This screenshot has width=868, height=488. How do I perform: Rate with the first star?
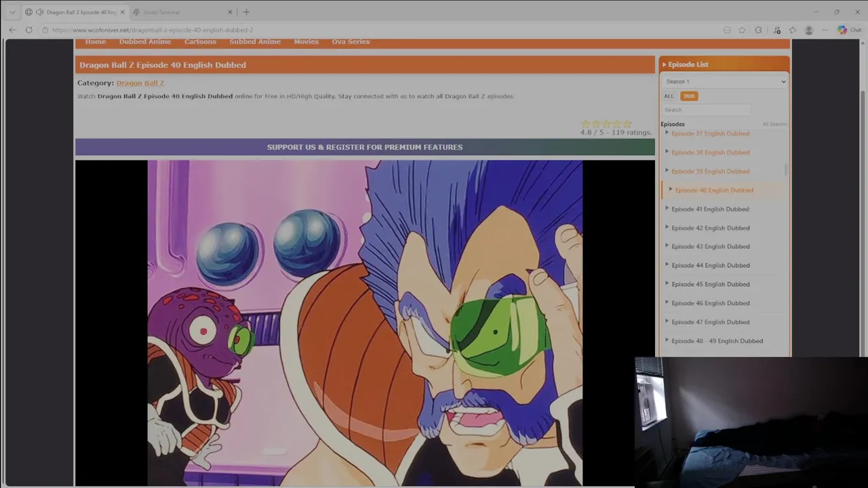click(585, 124)
